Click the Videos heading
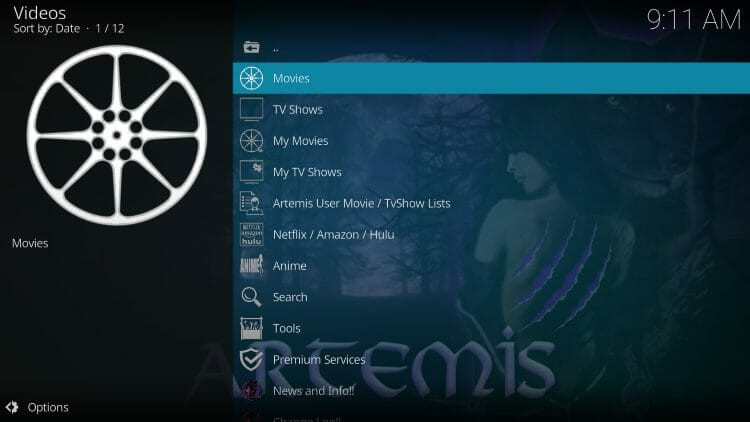 click(40, 13)
